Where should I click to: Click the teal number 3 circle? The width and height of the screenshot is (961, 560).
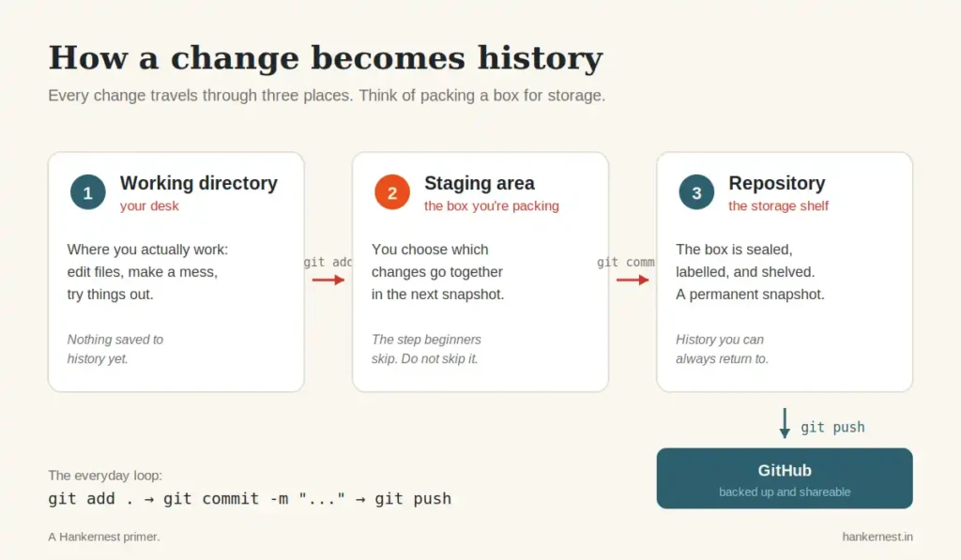[x=696, y=192]
